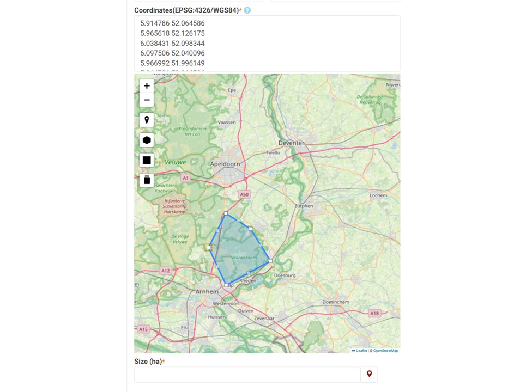Viewport: 532px width, 392px height.
Task: Click the bottom polygon vertex near Rheden
Action: 226,285
